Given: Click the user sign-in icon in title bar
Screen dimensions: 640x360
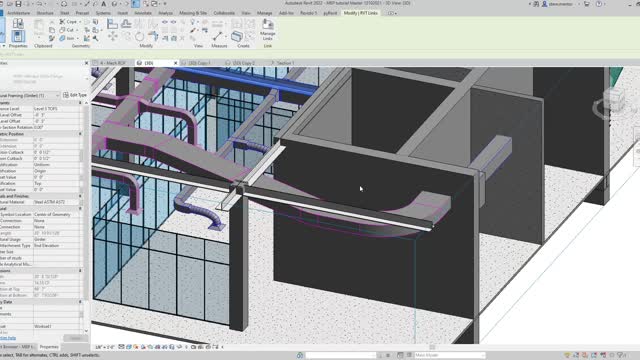Looking at the screenshot, I should [544, 4].
